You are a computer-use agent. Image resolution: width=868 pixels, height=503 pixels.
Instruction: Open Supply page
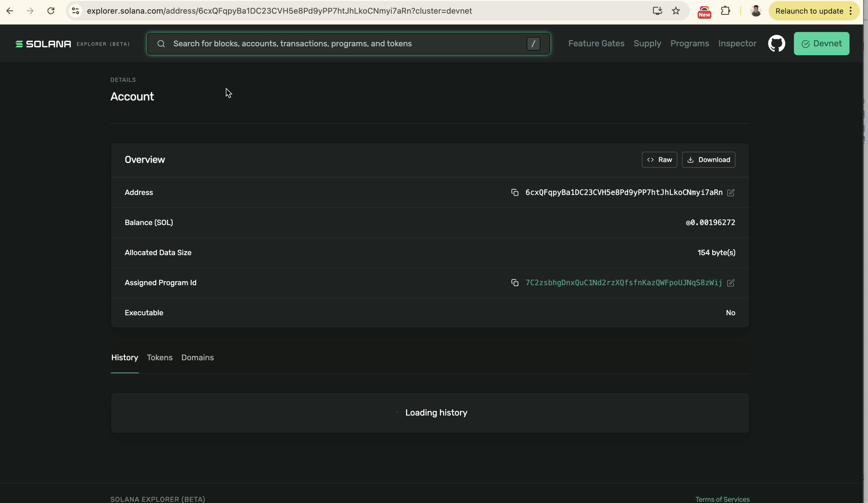(647, 44)
